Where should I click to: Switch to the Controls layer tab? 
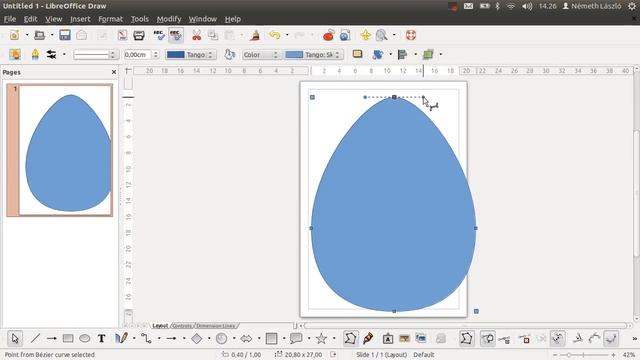(182, 326)
